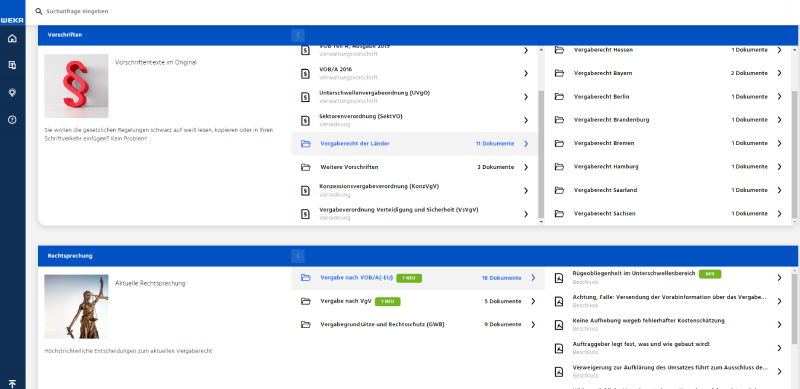This screenshot has height=389, width=800.
Task: Click the 1 NEU badge on Vergabe nach VgV
Action: pyautogui.click(x=388, y=302)
